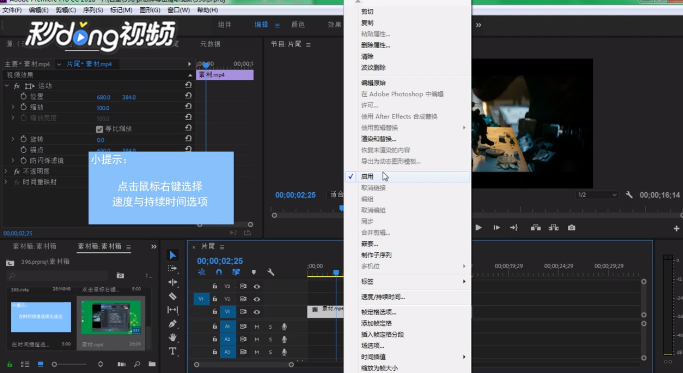Click the Play button in program monitor
The width and height of the screenshot is (683, 373).
click(x=478, y=227)
